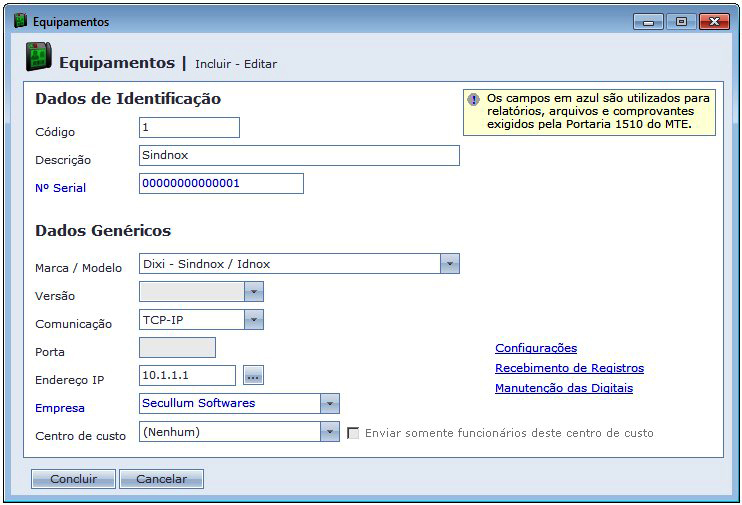This screenshot has height=505, width=742.
Task: Click the Endereço IP field
Action: (x=187, y=375)
